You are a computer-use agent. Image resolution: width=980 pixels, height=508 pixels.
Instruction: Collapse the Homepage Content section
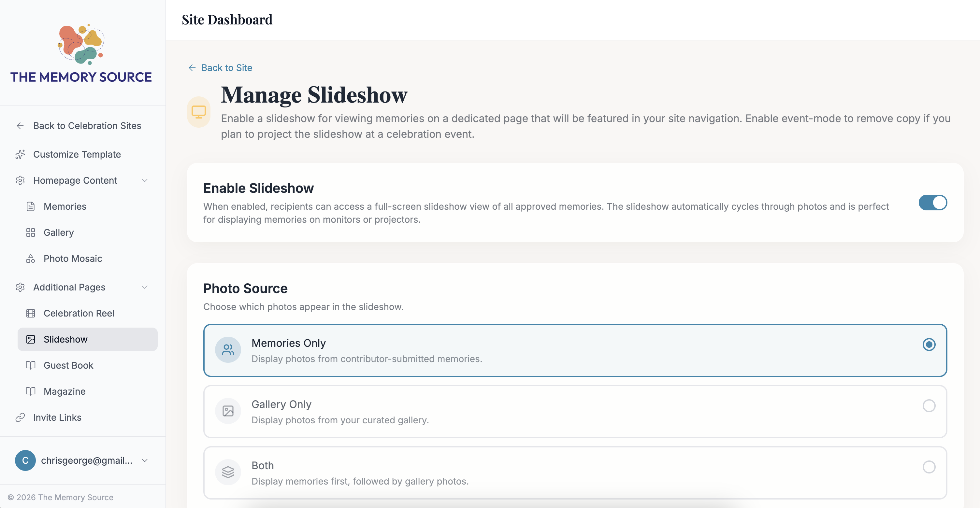(x=145, y=180)
